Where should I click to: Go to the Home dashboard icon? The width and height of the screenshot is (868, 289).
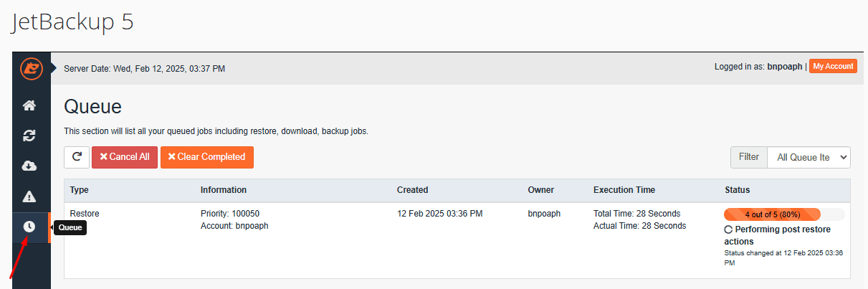pyautogui.click(x=29, y=105)
